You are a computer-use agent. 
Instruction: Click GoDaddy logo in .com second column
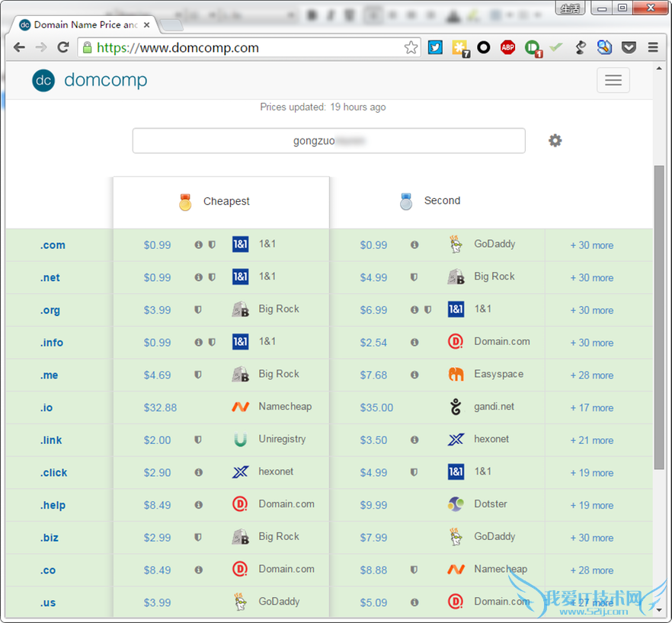tap(456, 244)
